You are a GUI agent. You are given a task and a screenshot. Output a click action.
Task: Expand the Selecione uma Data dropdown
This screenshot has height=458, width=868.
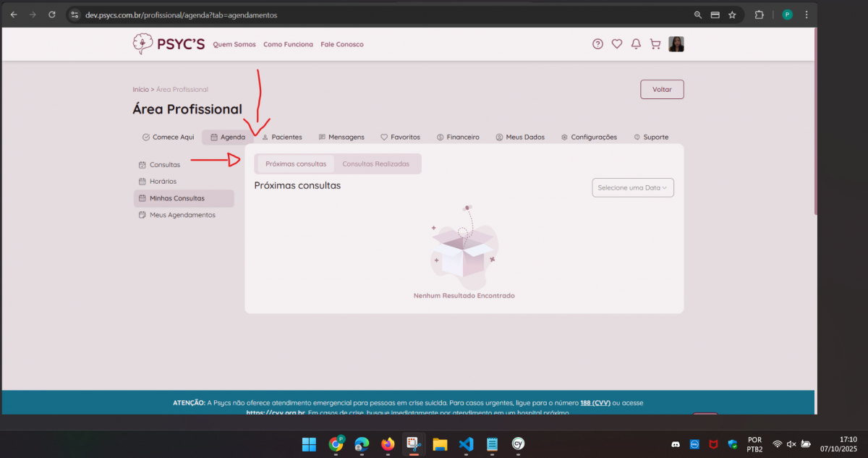(633, 188)
